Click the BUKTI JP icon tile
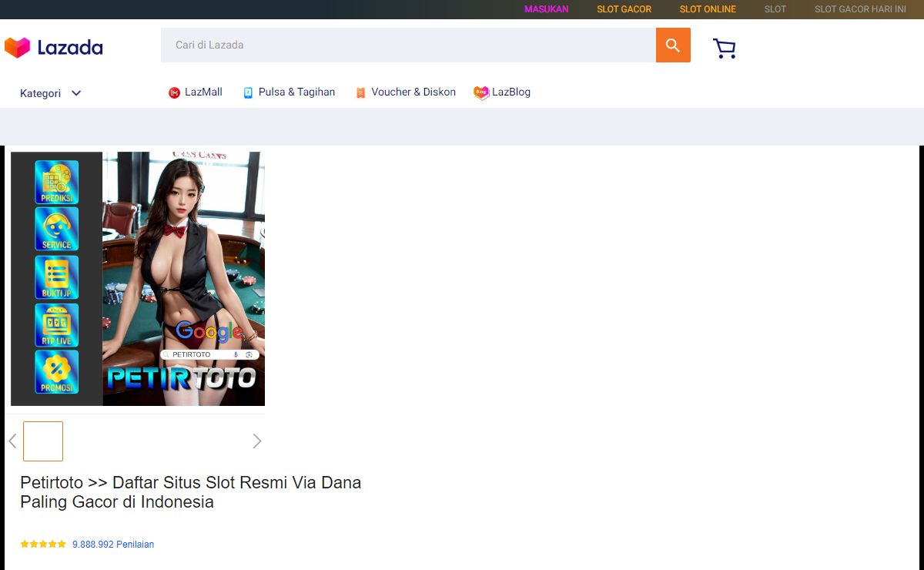 click(56, 277)
